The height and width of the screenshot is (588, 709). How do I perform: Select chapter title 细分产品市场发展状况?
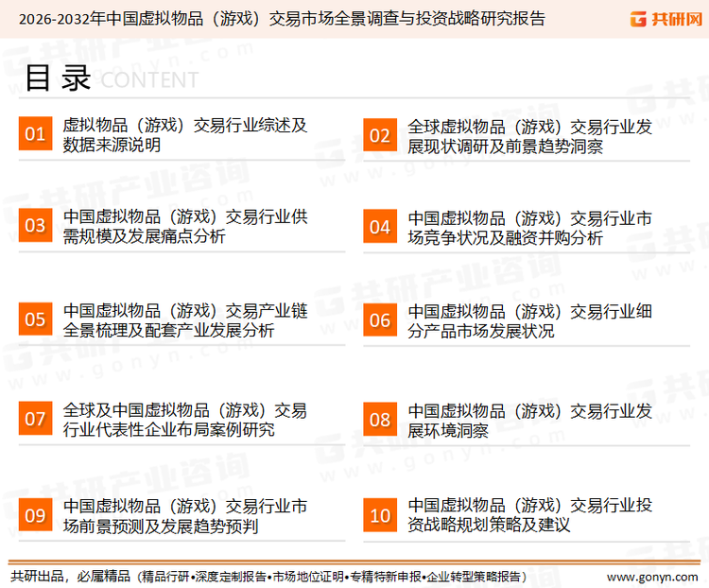click(529, 321)
